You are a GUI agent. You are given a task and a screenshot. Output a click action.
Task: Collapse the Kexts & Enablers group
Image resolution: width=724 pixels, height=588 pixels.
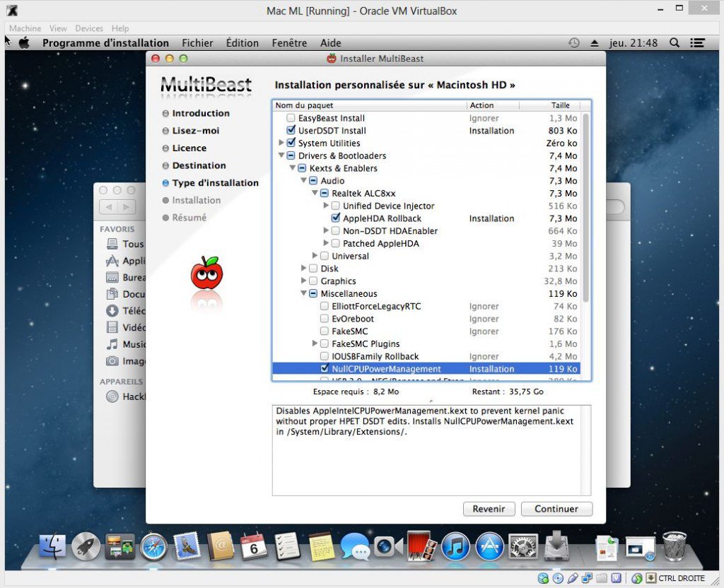coord(292,168)
